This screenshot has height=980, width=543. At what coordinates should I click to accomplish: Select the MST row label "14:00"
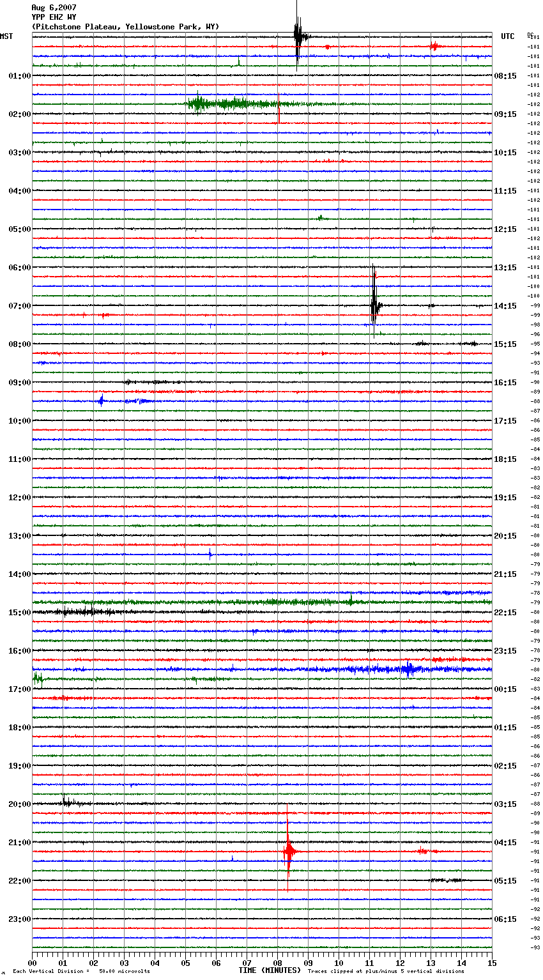pyautogui.click(x=20, y=574)
